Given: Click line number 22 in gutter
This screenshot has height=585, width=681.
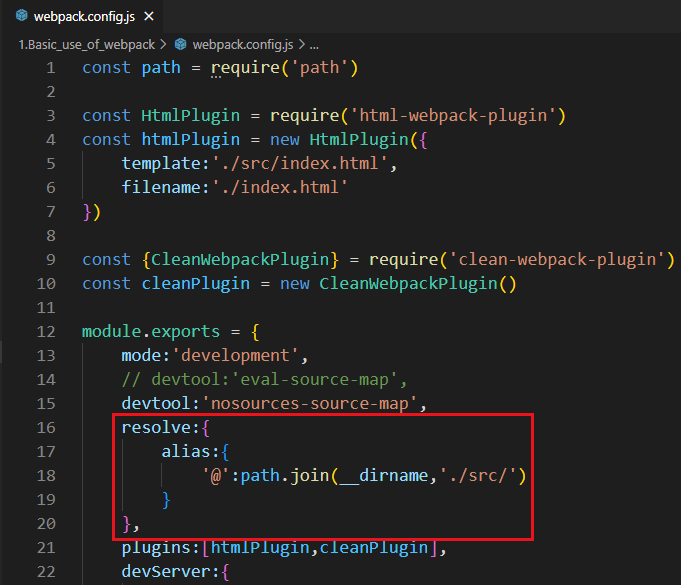Looking at the screenshot, I should [46, 572].
